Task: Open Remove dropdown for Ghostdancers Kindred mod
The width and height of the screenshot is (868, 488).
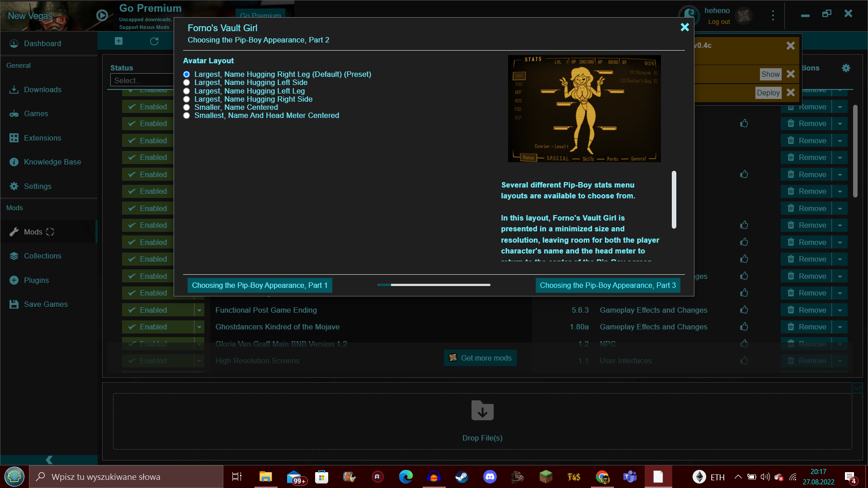Action: coord(840,327)
